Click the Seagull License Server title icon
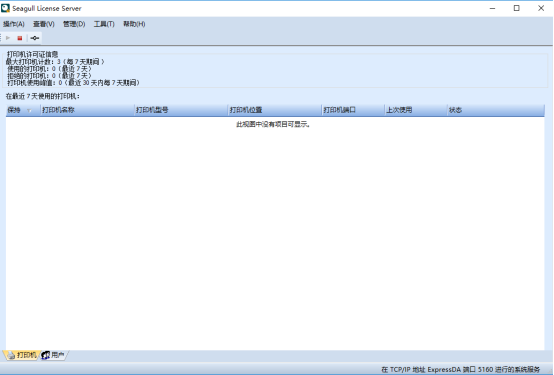Screen dimensions: 554x375 tap(5, 8)
